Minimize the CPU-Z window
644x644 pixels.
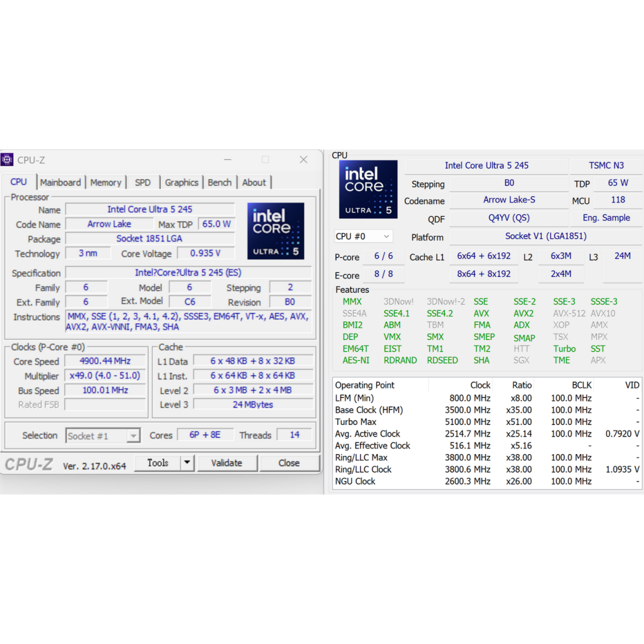(x=226, y=160)
